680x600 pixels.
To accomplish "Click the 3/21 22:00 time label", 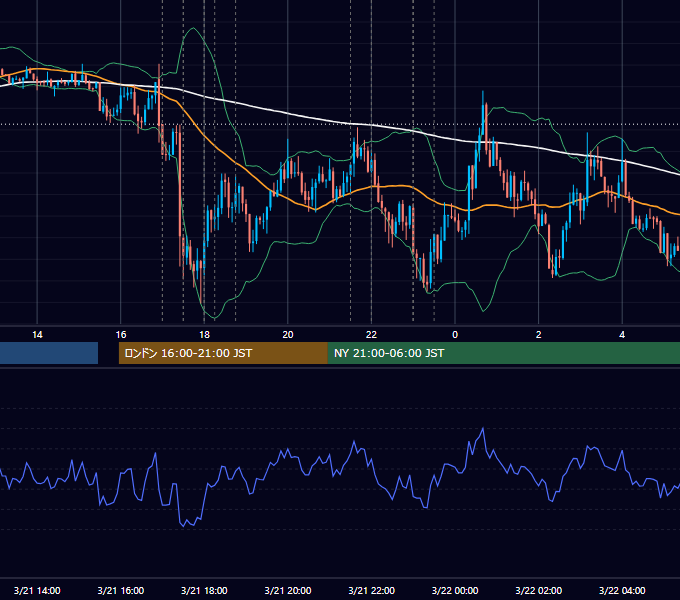I will [x=371, y=590].
